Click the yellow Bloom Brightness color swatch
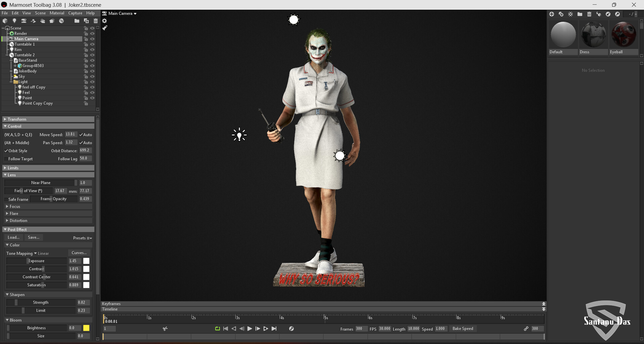The width and height of the screenshot is (644, 344). [86, 328]
